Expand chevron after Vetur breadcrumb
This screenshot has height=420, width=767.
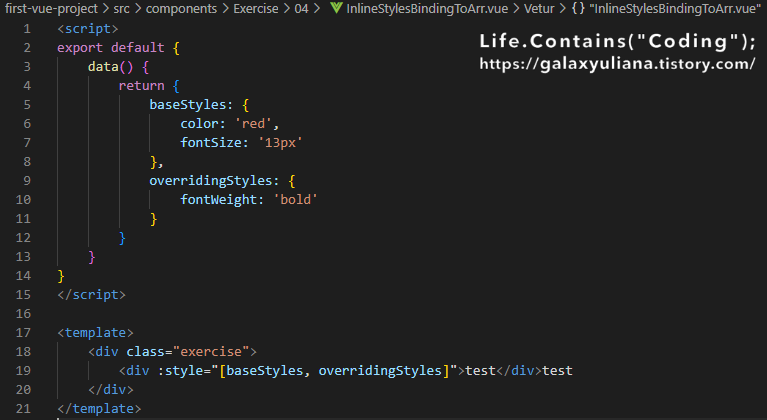[563, 9]
